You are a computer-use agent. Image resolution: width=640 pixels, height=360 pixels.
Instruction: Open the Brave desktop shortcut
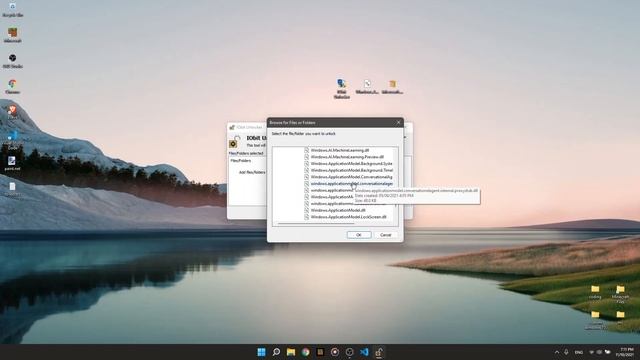tap(12, 112)
